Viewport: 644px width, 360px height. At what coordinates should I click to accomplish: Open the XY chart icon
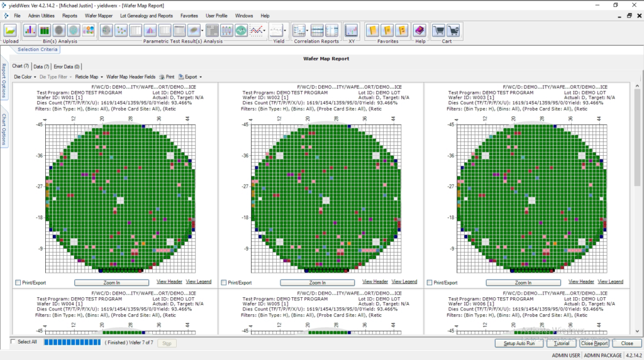coord(352,30)
